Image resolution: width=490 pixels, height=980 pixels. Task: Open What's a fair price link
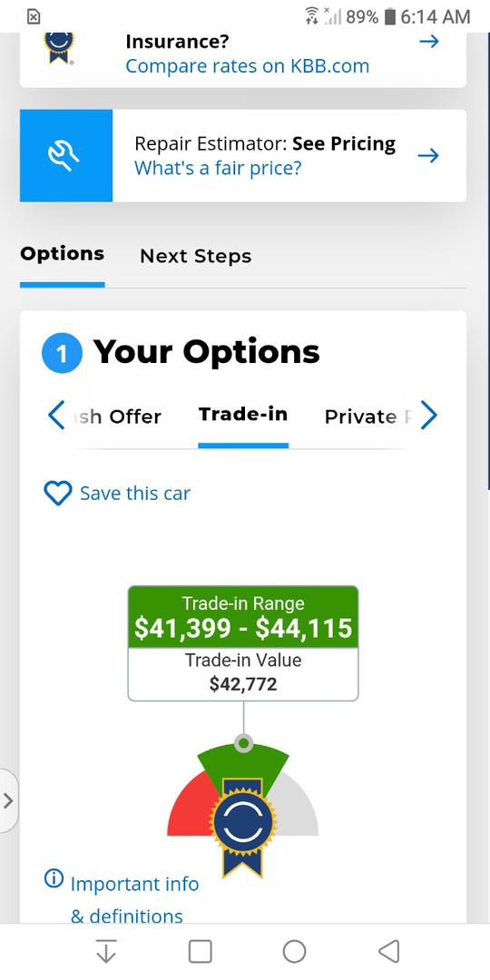(218, 168)
